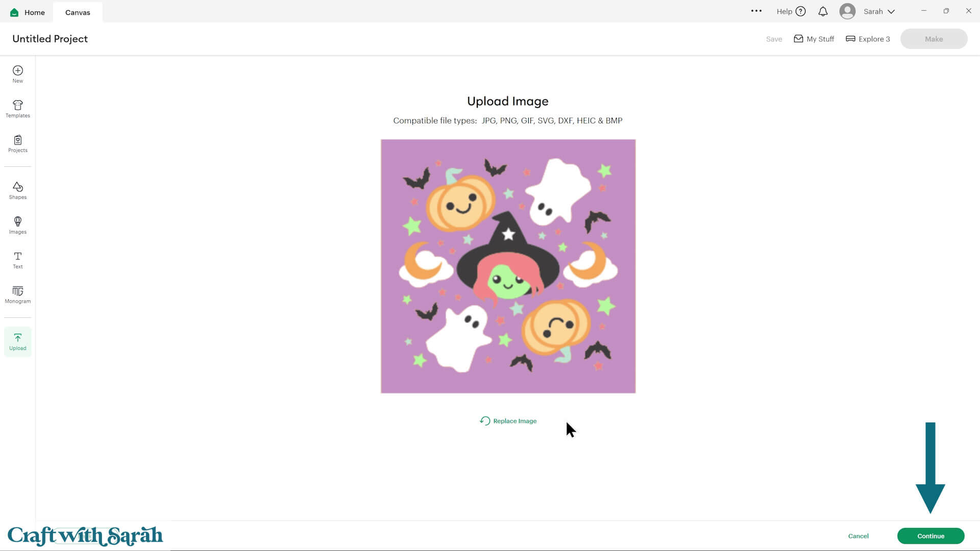Select the Shapes tool in the sidebar
The height and width of the screenshot is (551, 980).
17,190
